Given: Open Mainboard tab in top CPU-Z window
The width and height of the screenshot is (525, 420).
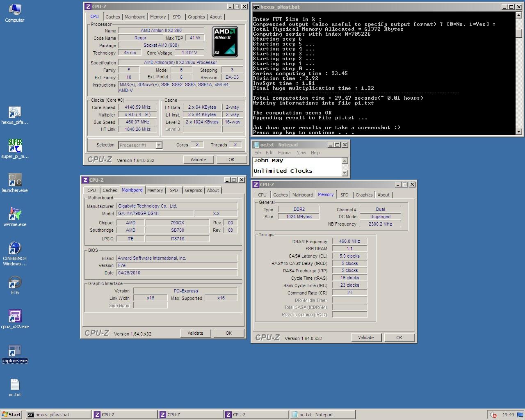Looking at the screenshot, I should coord(135,17).
